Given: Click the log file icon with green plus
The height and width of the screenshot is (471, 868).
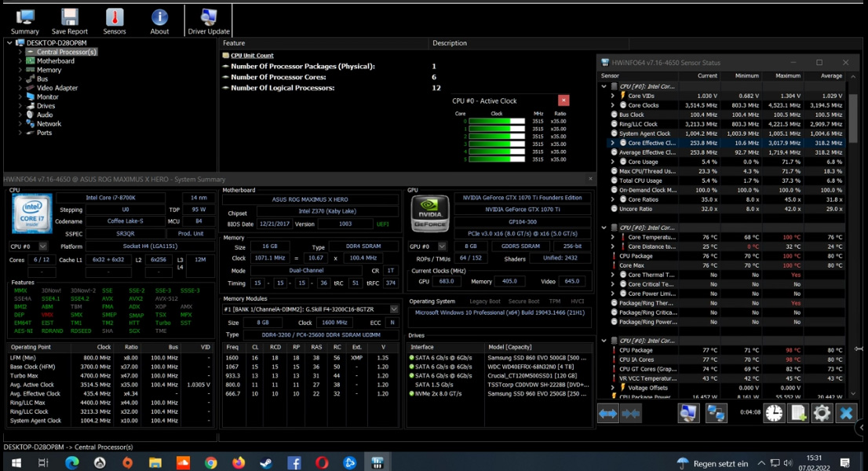Looking at the screenshot, I should tap(798, 413).
